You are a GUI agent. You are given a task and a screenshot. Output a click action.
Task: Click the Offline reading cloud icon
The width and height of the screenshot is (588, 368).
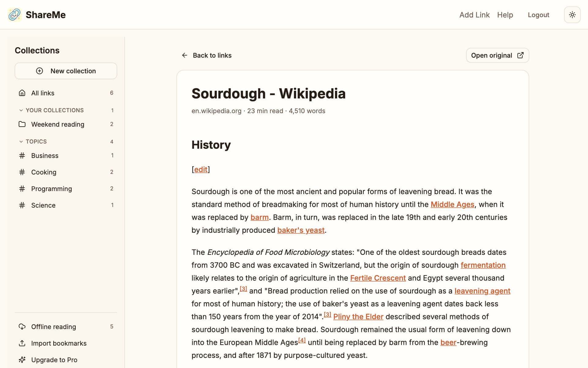pos(22,327)
